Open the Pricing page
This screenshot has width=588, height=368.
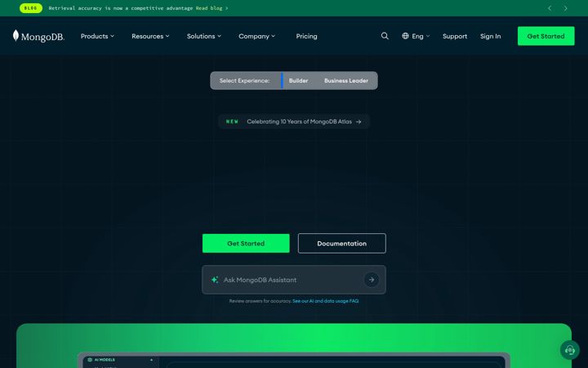[306, 37]
